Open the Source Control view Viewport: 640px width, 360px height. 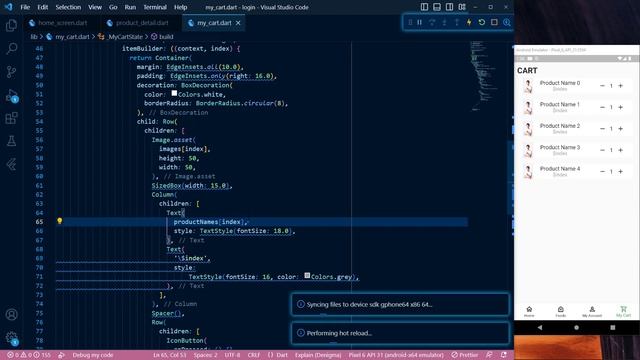tap(11, 72)
